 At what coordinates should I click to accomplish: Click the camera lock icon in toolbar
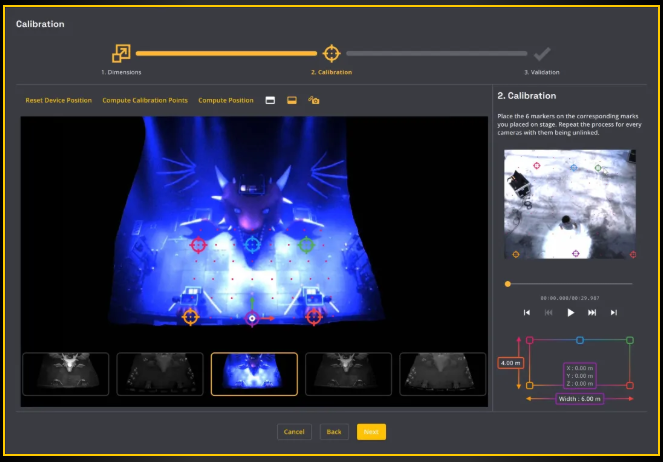pos(314,100)
